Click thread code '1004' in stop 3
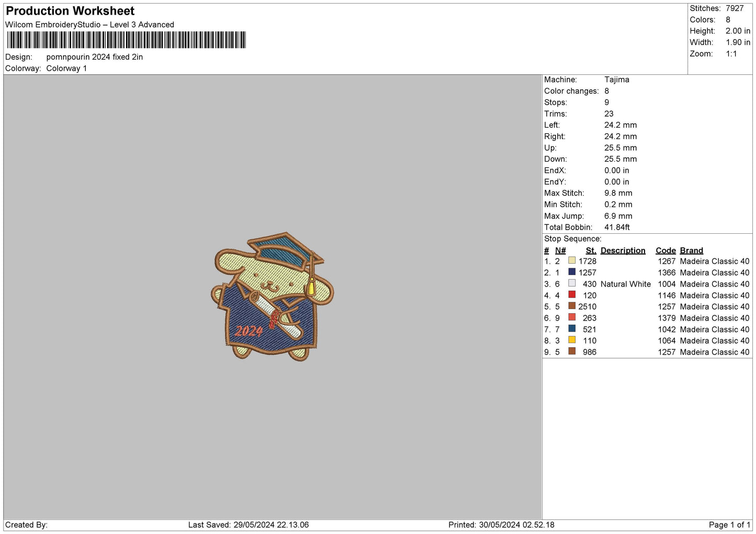756x534 pixels. (x=667, y=284)
